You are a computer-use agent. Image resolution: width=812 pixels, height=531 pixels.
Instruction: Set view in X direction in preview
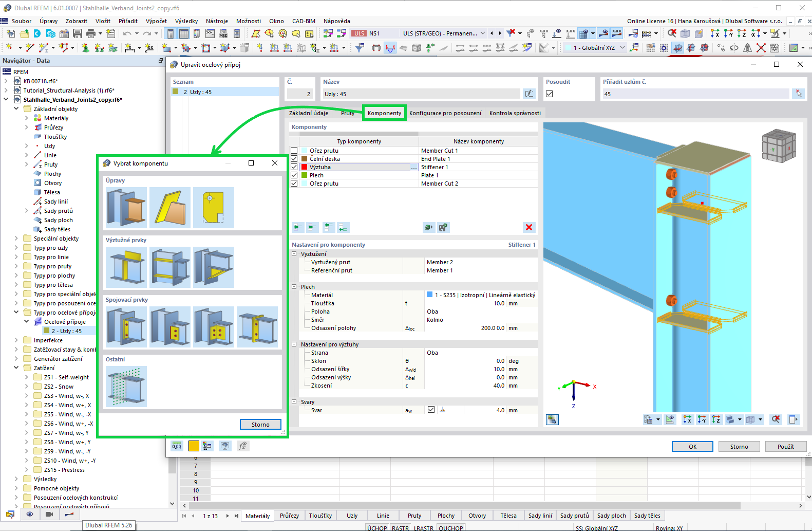coord(687,419)
